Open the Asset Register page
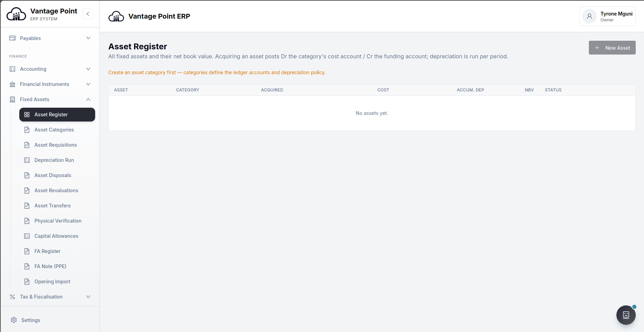 [x=57, y=115]
